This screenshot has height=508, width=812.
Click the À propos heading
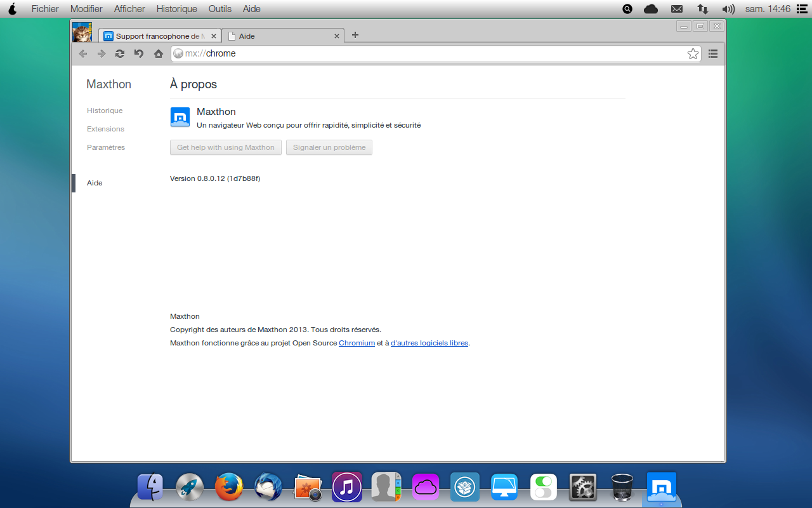coord(193,84)
